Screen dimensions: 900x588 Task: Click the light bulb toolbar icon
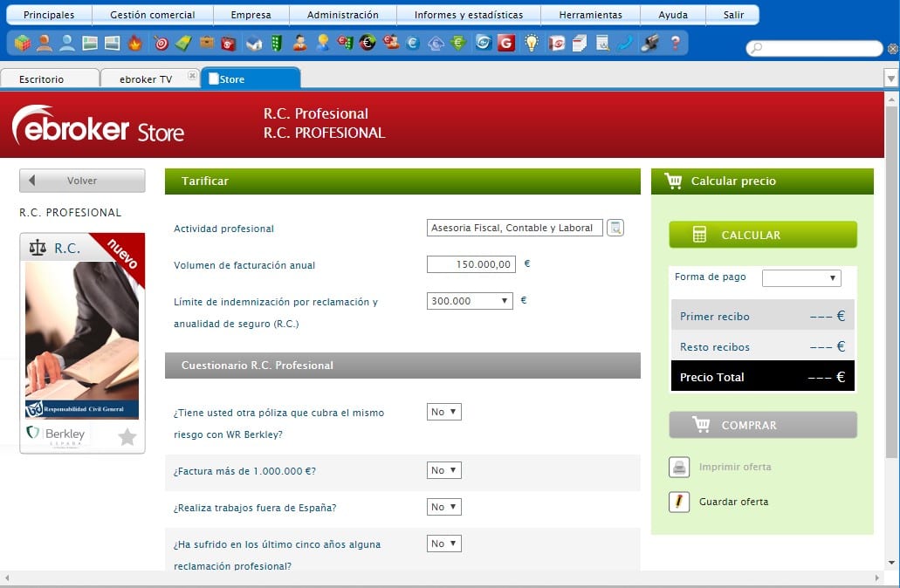(532, 43)
